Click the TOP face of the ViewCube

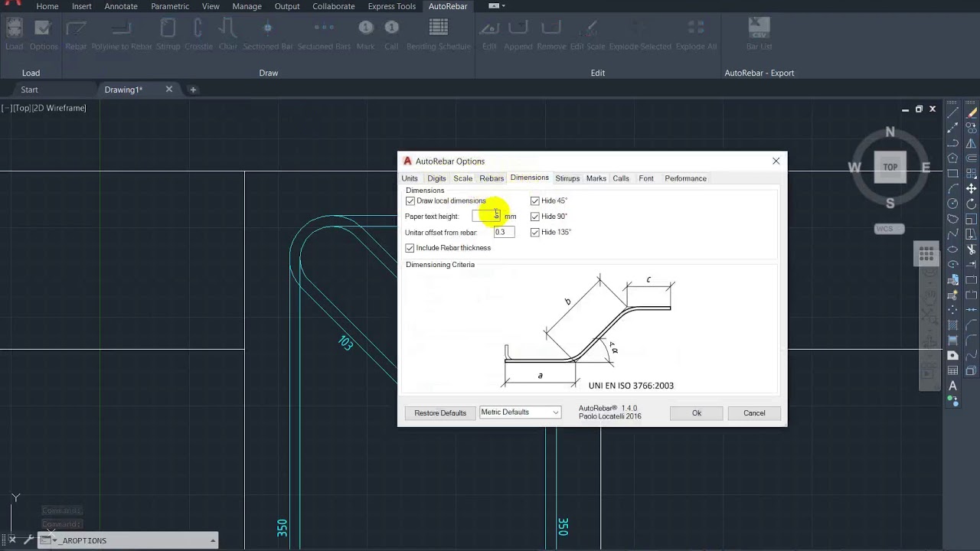click(890, 167)
